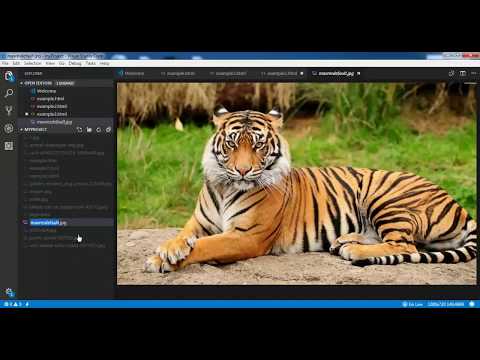Click the Collapse All folders icon
This screenshot has height=360, width=480.
click(x=108, y=130)
